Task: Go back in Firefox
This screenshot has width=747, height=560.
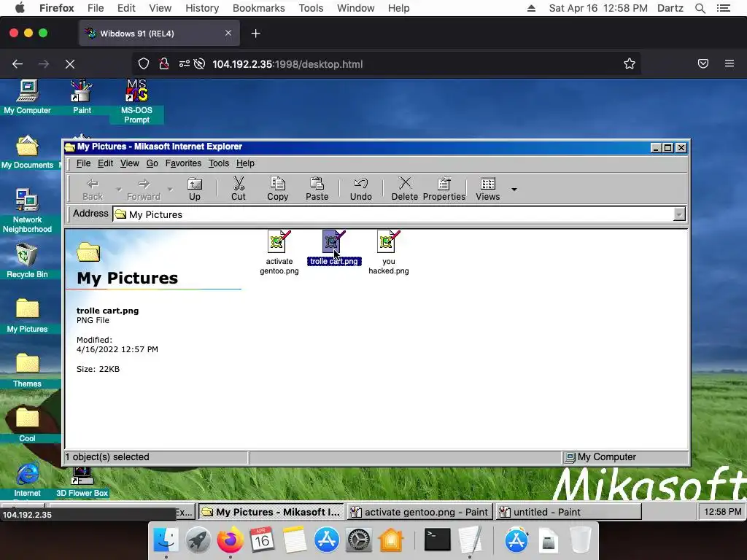Action: tap(18, 64)
